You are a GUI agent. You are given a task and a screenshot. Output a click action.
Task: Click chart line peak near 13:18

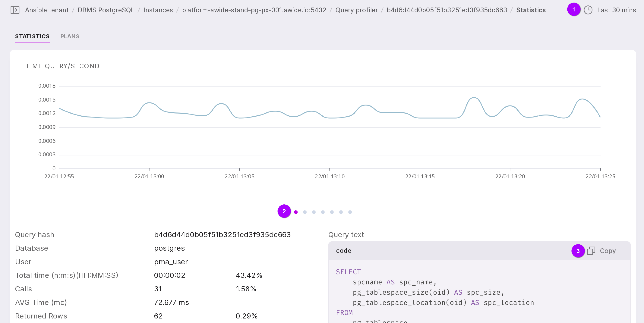click(x=474, y=98)
